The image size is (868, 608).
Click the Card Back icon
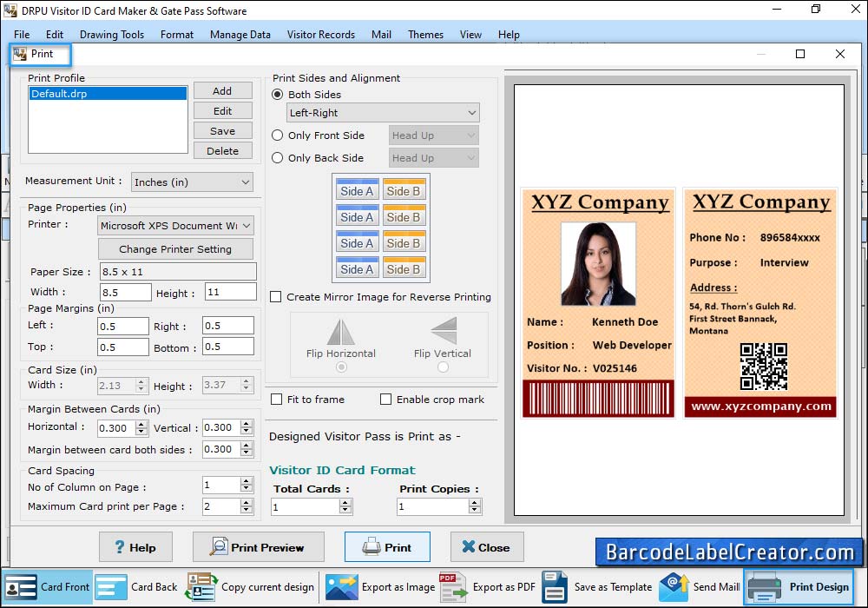click(111, 587)
